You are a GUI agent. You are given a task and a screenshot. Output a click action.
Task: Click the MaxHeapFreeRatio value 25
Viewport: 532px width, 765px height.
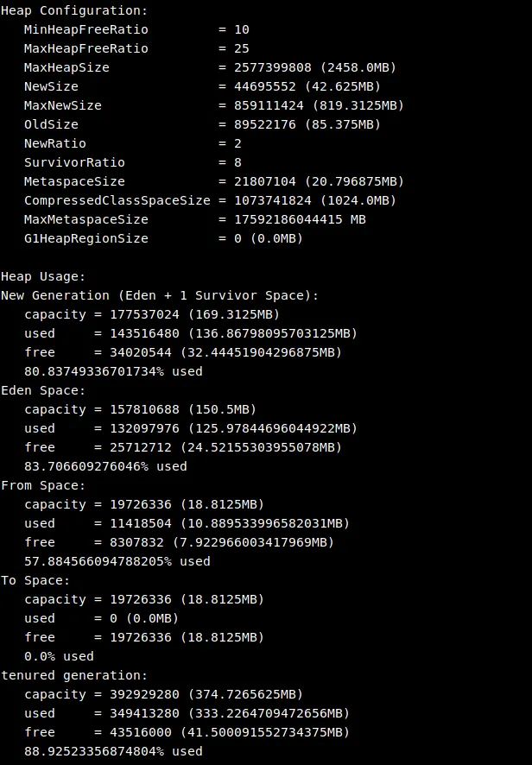242,48
